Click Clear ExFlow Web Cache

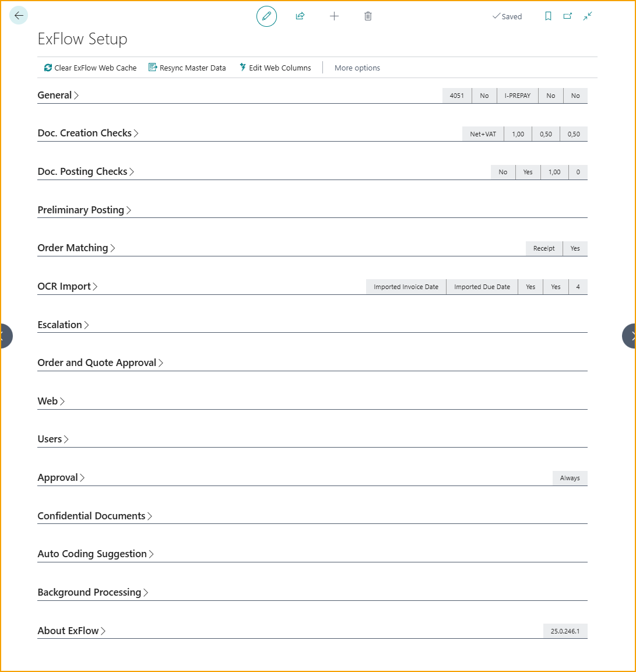tap(90, 68)
